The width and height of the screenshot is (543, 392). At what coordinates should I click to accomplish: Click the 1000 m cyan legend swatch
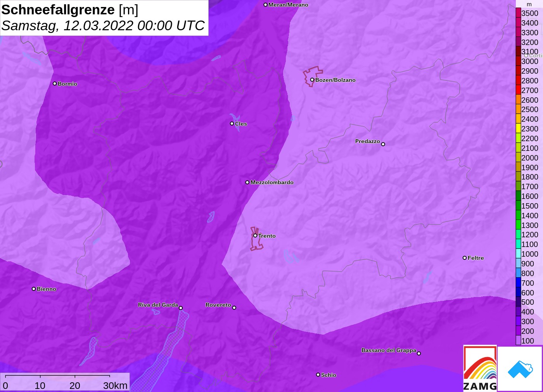coord(518,254)
